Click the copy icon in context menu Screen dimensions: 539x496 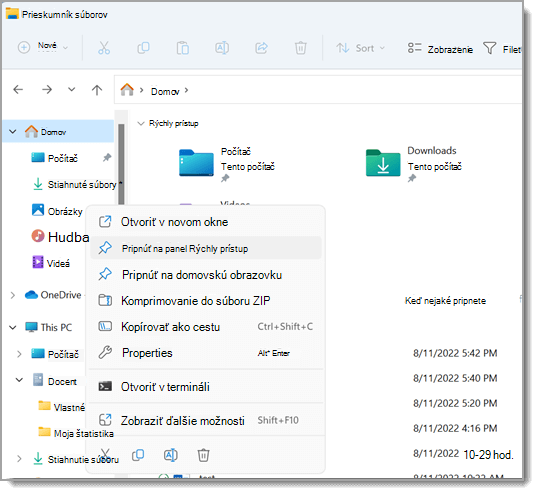click(x=138, y=455)
